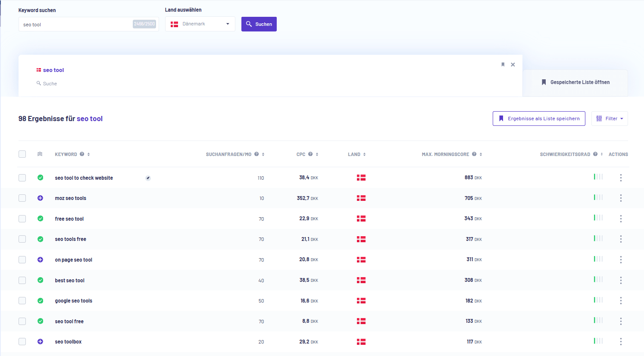Check the box for moz seo tools

(x=22, y=198)
